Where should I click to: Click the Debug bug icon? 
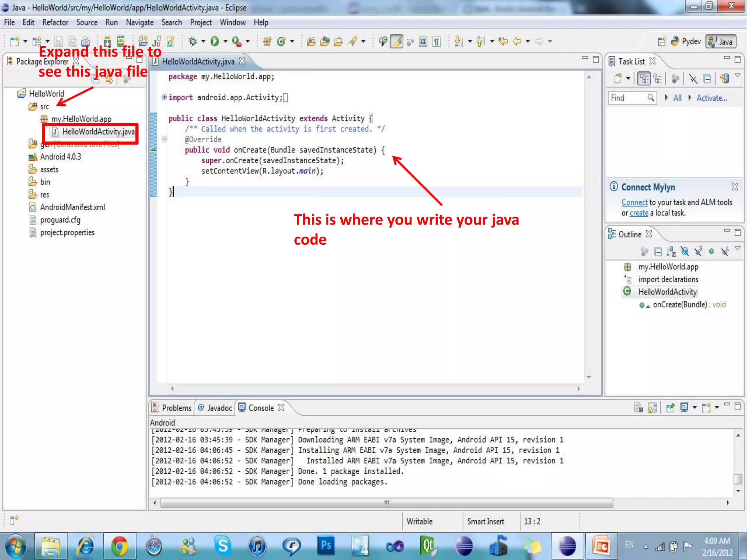[193, 42]
